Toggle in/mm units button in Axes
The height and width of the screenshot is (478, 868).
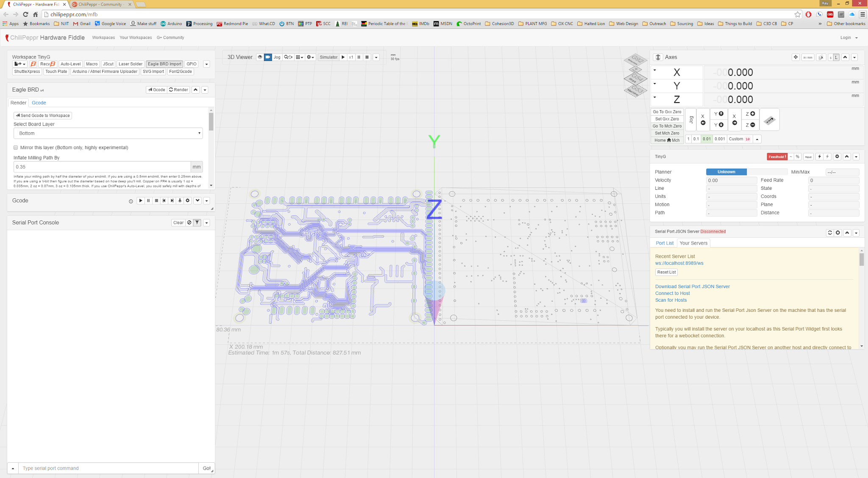(x=807, y=57)
